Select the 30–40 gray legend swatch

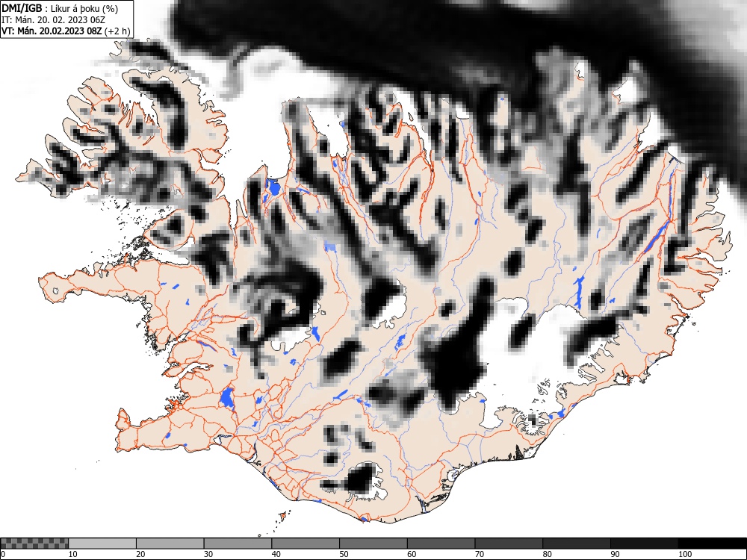pos(238,544)
